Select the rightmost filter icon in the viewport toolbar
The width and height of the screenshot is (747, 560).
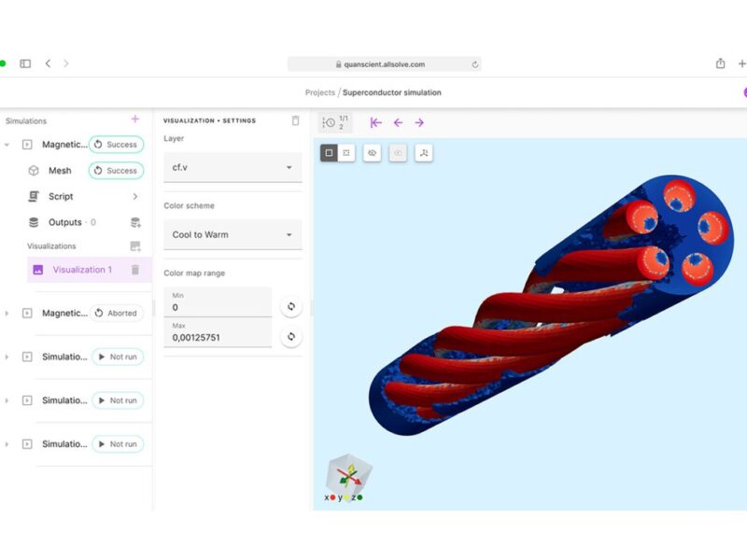point(425,153)
